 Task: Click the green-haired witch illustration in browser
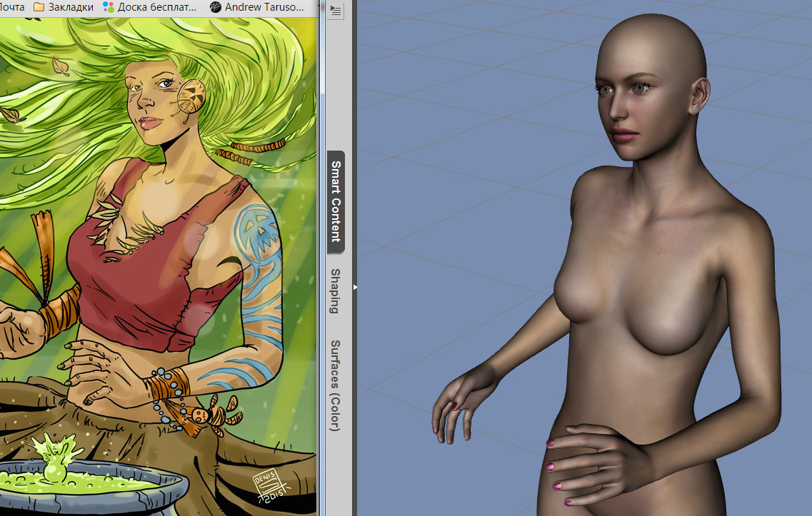pos(158,266)
